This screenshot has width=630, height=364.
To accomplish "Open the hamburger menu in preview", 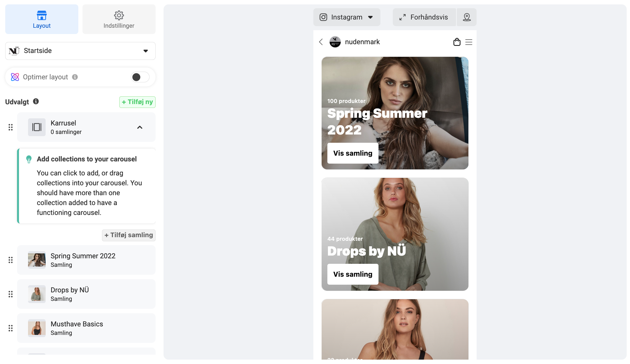I will [469, 42].
